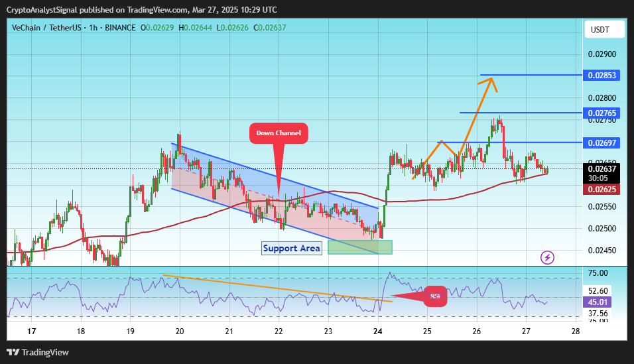The image size is (634, 364).
Task: Click the 0.02450 price axis label
Action: (602, 251)
